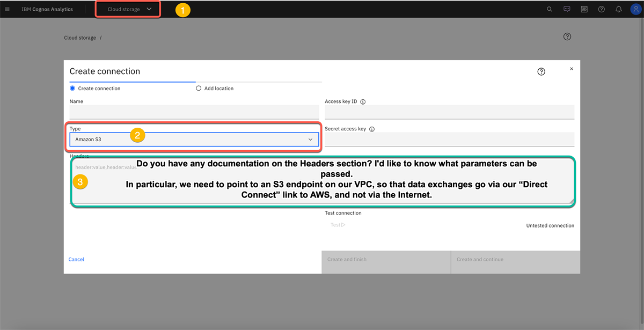The image size is (644, 330).
Task: Open the hamburger navigation menu
Action: tap(7, 9)
